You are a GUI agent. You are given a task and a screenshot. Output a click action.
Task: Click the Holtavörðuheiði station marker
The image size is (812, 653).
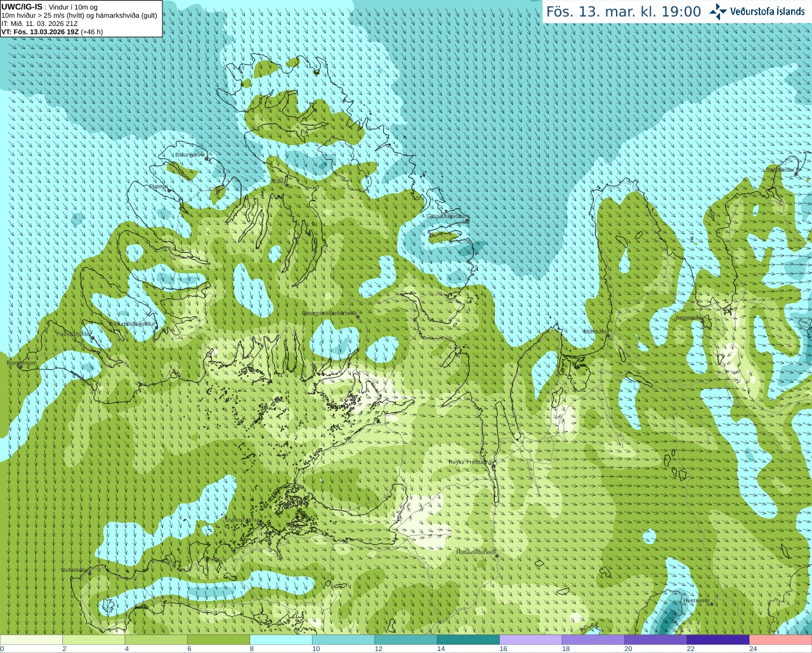tap(497, 556)
